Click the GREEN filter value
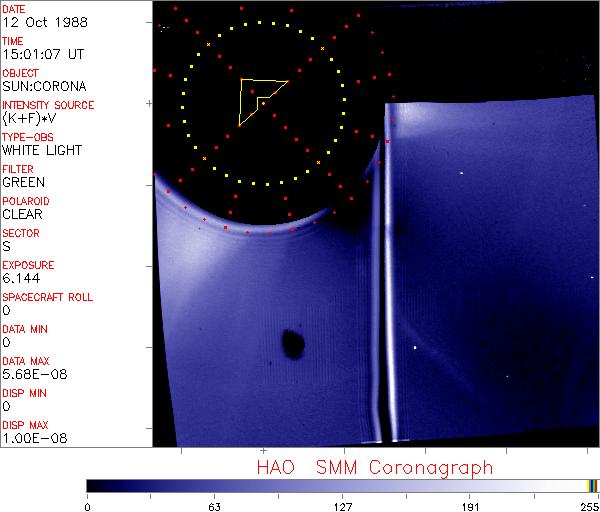The height and width of the screenshot is (512, 600). pos(23,182)
